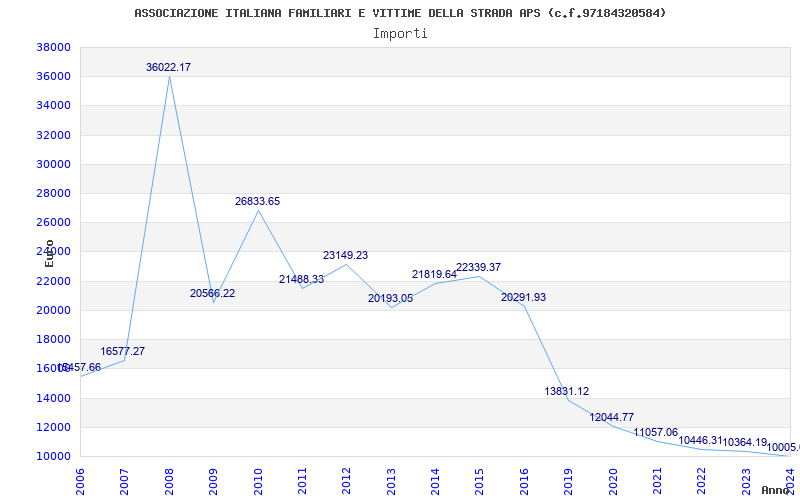Click the 'Importi' subtitle

coord(400,34)
